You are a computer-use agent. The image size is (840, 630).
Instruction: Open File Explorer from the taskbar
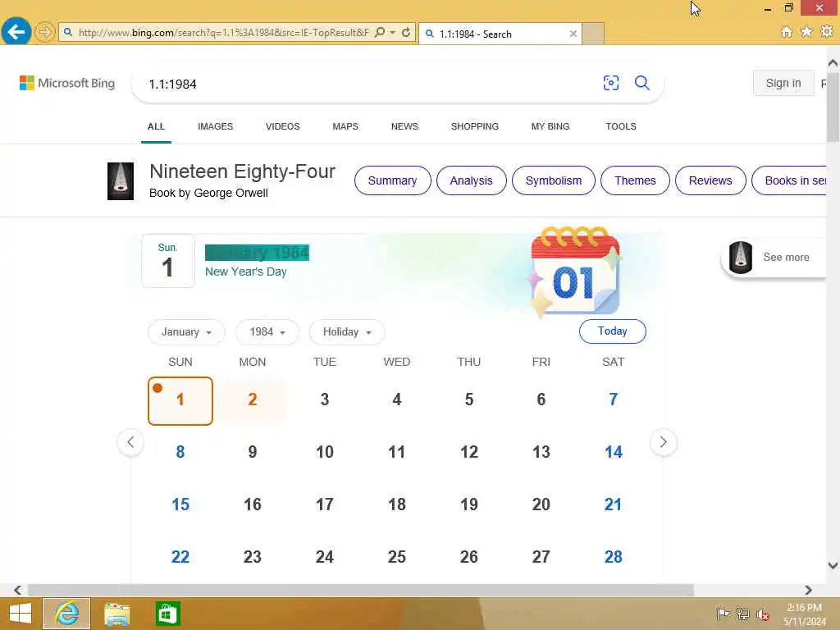click(116, 614)
